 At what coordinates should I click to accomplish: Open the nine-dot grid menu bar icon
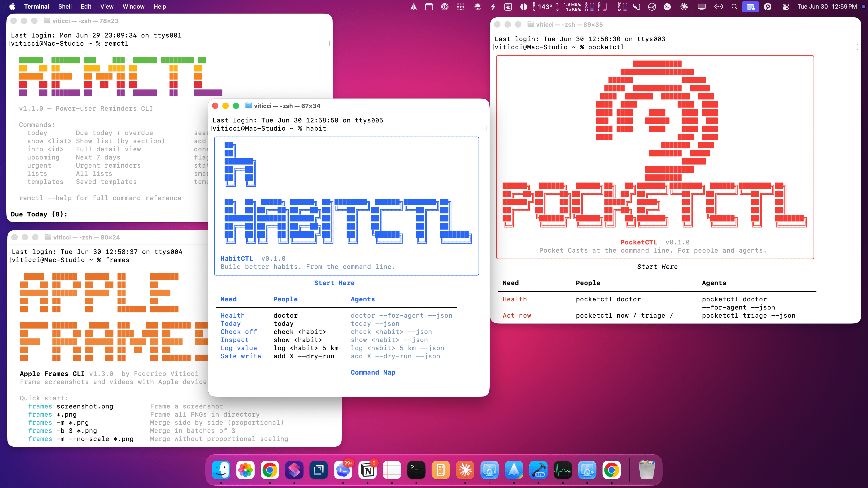461,7
